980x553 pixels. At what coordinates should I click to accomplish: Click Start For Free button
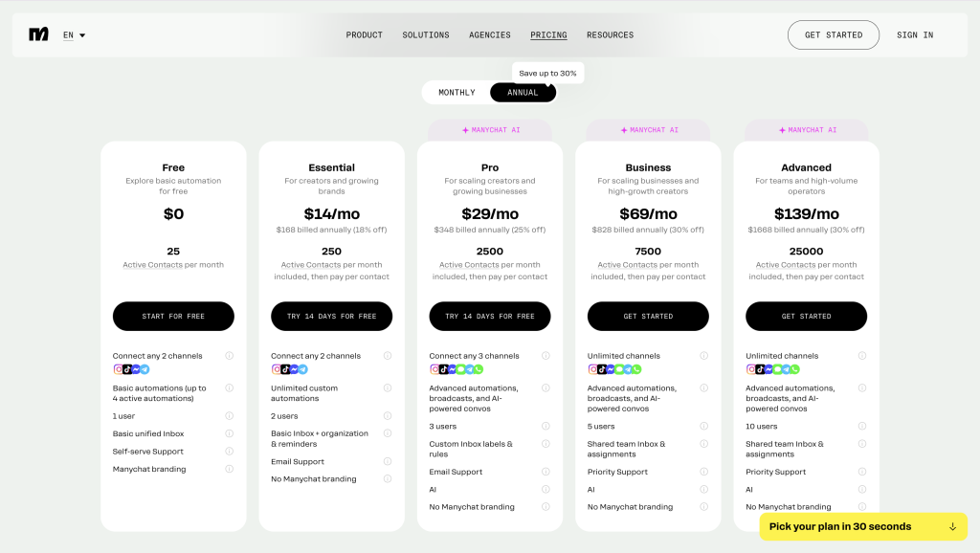tap(173, 316)
